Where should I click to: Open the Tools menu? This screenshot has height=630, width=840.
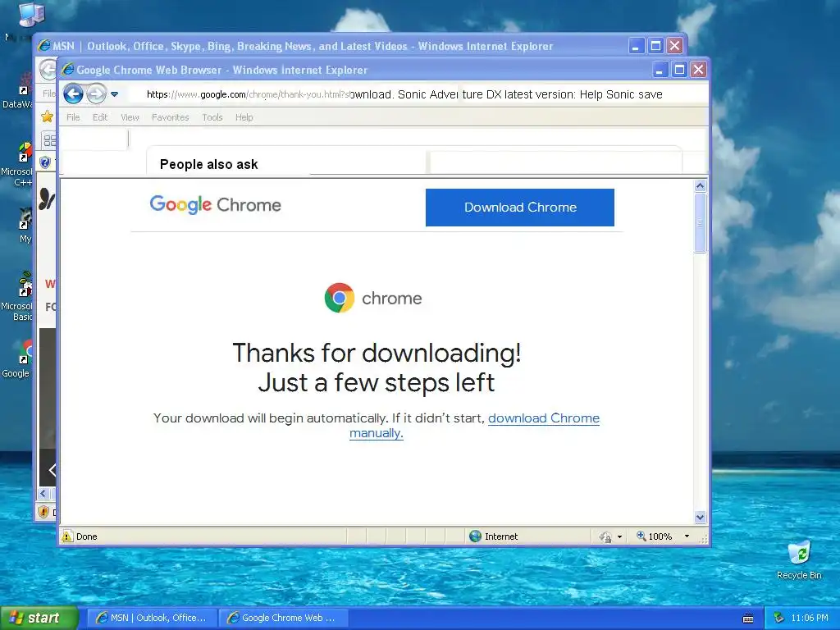[x=212, y=117]
